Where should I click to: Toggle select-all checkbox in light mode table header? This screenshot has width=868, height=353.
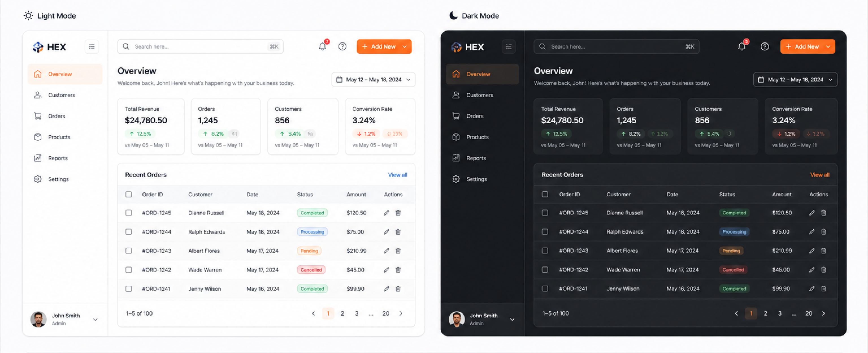[129, 194]
